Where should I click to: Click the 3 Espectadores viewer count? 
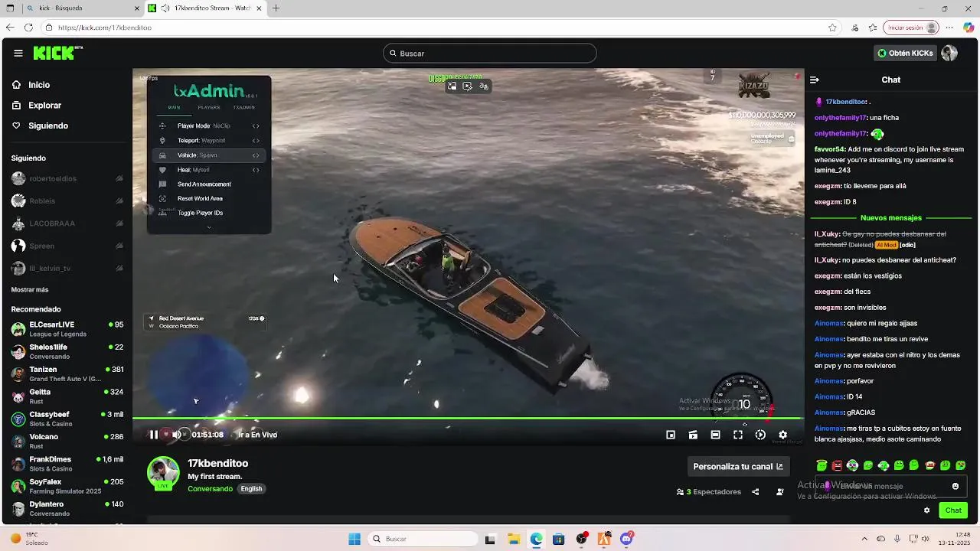pos(709,492)
